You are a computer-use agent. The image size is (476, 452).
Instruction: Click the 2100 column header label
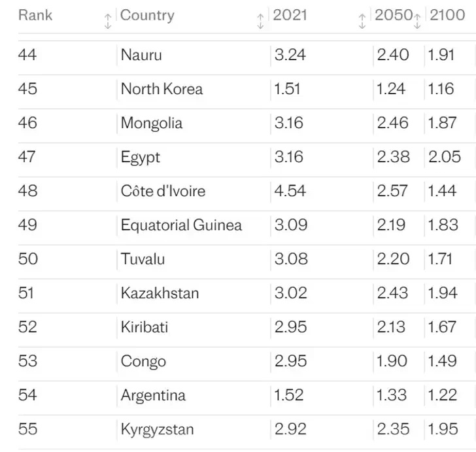(447, 15)
